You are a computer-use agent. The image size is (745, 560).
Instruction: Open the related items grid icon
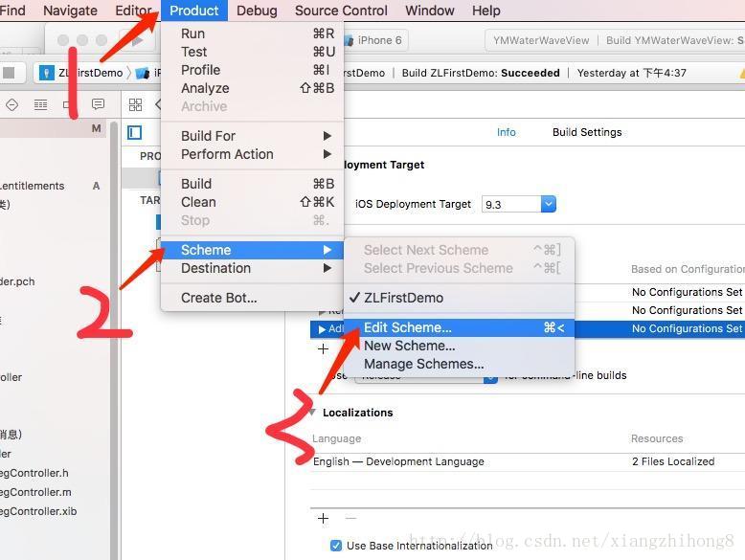pyautogui.click(x=135, y=104)
